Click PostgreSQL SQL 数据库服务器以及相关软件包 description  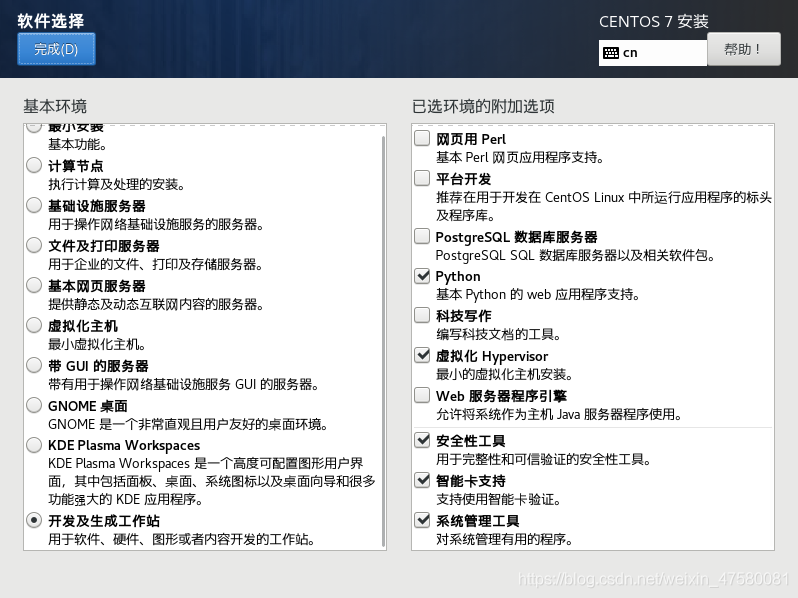576,255
